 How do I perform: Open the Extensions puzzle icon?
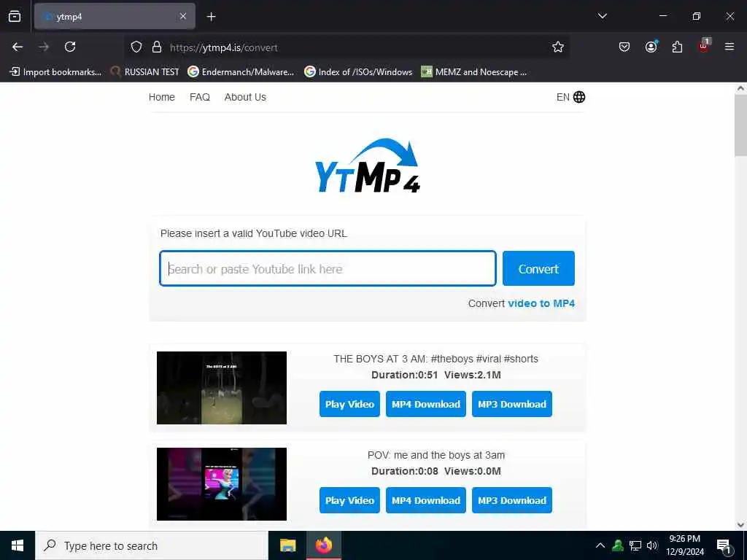coord(677,47)
